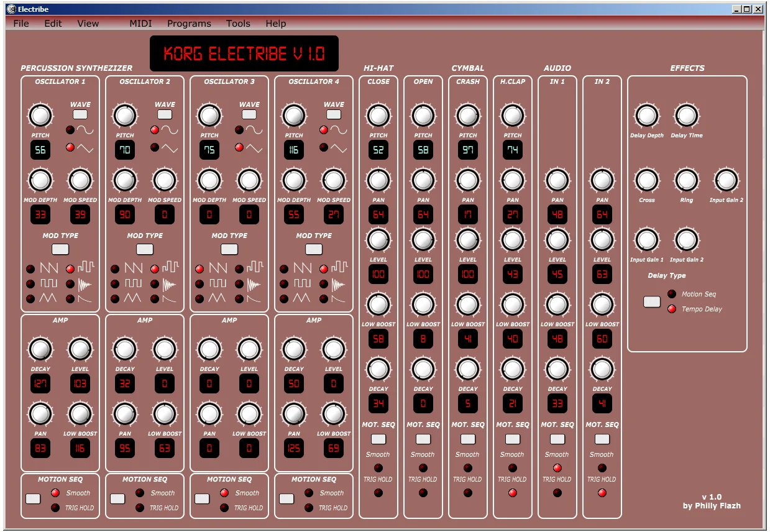This screenshot has height=532, width=770.
Task: Choose random step mod type in Oscillator 2
Action: tap(170, 268)
